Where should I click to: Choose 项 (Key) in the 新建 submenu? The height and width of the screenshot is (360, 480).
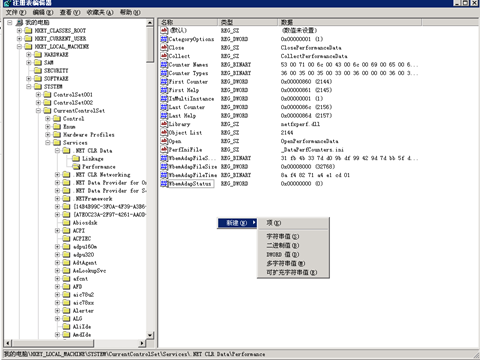tap(293, 223)
